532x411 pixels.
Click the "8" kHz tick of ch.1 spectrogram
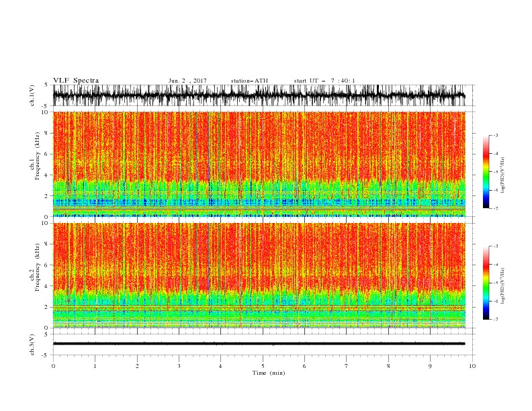pos(47,133)
